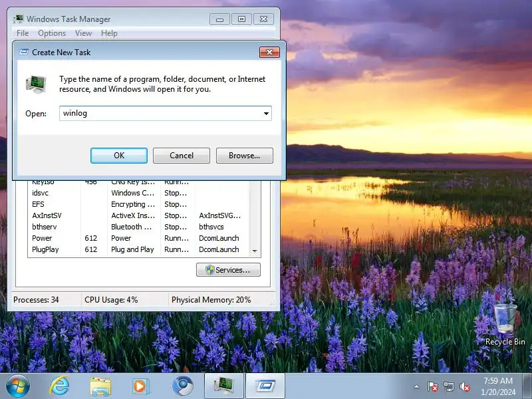The width and height of the screenshot is (532, 399).
Task: Open the Task Manager View menu
Action: [x=84, y=33]
